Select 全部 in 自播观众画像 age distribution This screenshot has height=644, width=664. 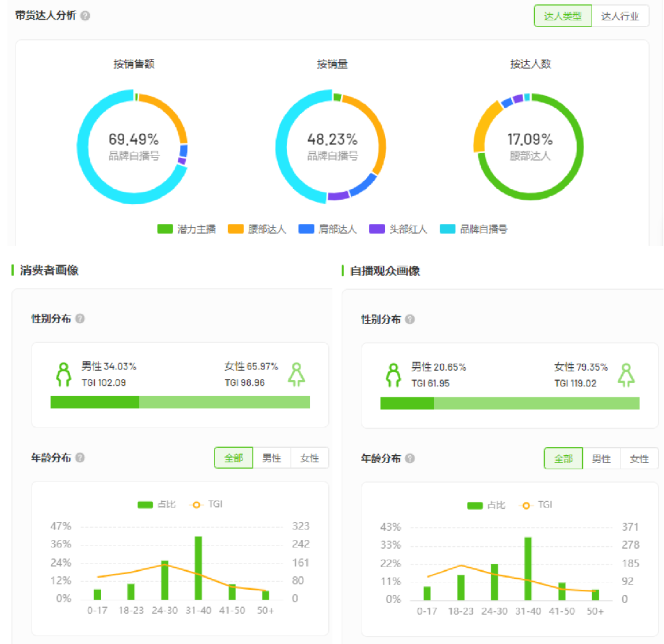click(563, 459)
